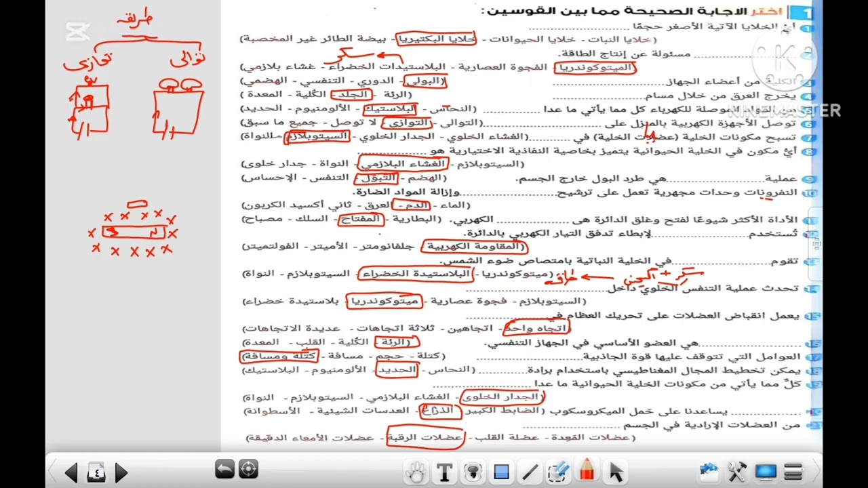Select the arrow pointer tool
The height and width of the screenshot is (488, 868).
pyautogui.click(x=616, y=472)
